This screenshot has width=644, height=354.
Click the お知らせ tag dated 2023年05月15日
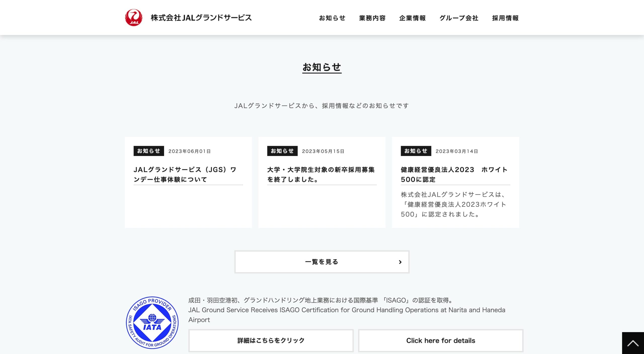tap(282, 151)
